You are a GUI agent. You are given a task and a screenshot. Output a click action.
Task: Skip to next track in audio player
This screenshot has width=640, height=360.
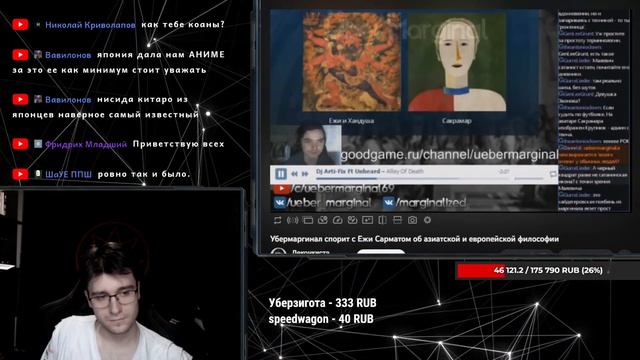point(304,174)
